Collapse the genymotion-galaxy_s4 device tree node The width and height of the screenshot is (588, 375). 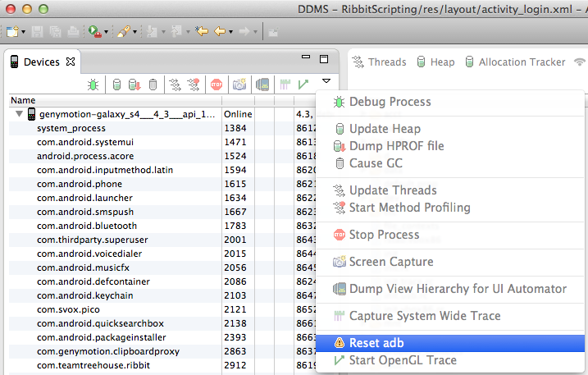pyautogui.click(x=19, y=115)
